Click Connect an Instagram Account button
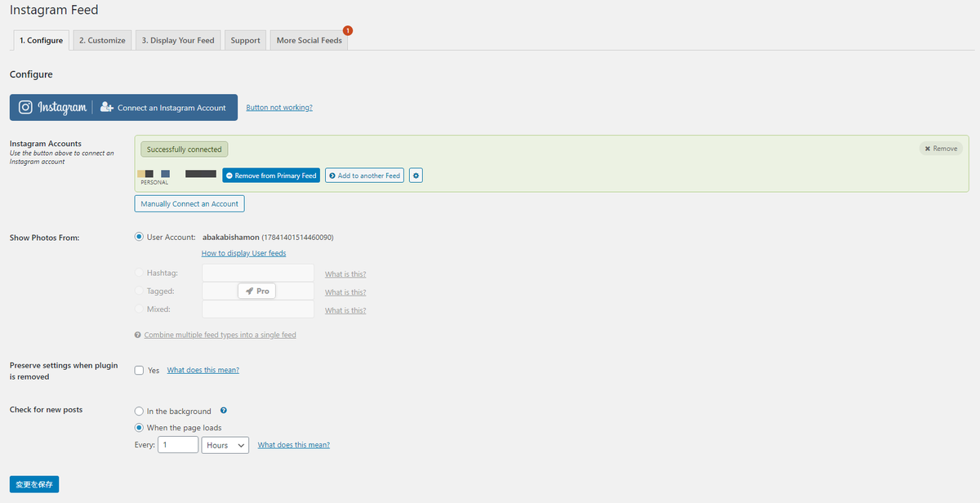Viewport: 980px width, 503px height. click(x=123, y=108)
